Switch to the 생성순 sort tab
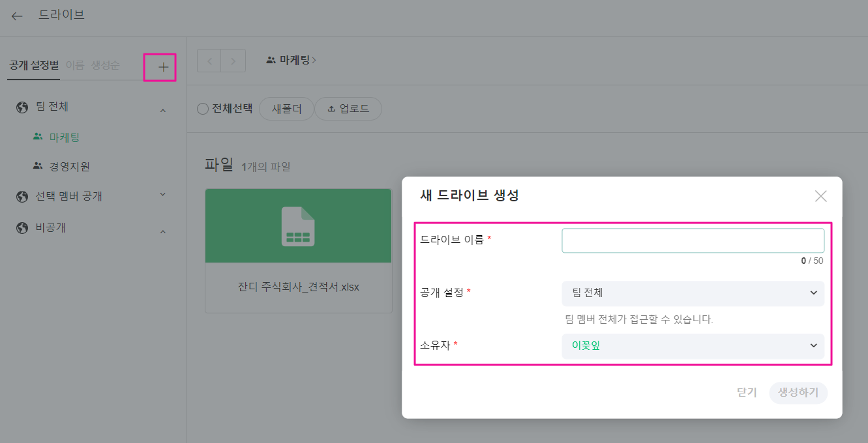 click(x=105, y=65)
